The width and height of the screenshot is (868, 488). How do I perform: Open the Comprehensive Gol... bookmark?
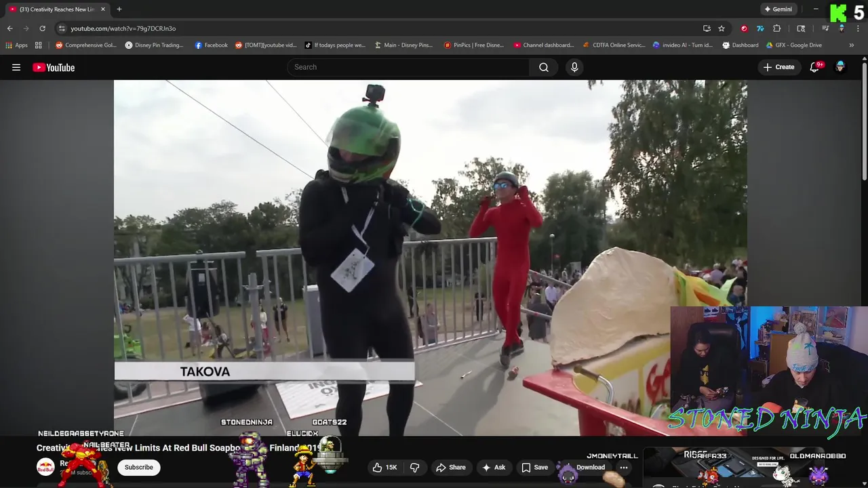[86, 45]
